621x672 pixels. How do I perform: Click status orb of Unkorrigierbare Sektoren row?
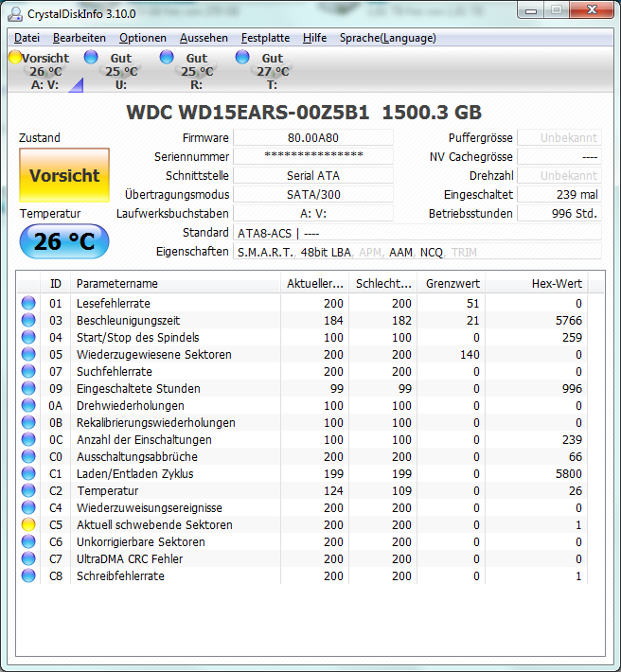tap(28, 541)
